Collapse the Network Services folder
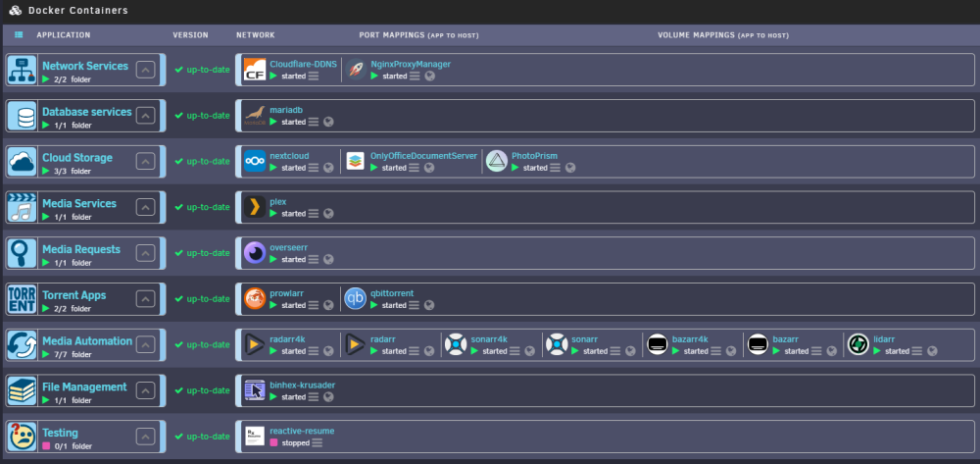The height and width of the screenshot is (464, 980). tap(146, 70)
